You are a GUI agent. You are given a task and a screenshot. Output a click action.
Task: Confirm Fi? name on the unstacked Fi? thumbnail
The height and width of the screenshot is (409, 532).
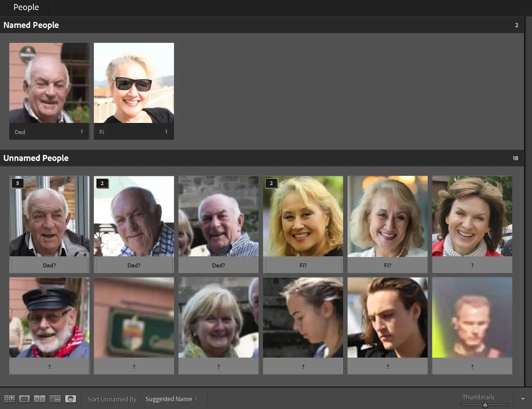387,265
